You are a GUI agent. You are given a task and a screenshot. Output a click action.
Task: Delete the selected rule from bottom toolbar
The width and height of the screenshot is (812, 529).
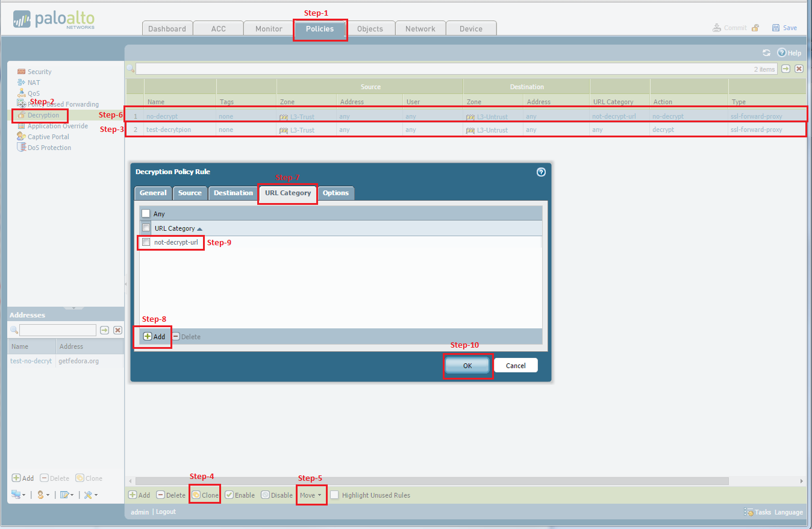pos(171,495)
